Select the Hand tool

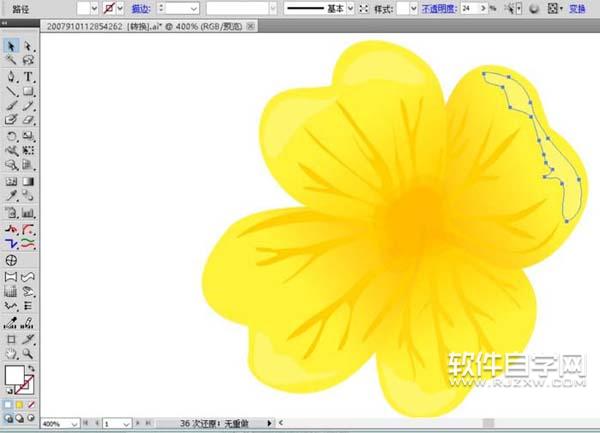11,353
